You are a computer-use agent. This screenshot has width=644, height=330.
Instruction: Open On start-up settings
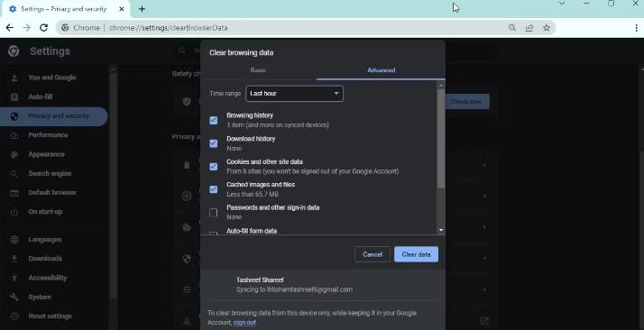(x=45, y=212)
